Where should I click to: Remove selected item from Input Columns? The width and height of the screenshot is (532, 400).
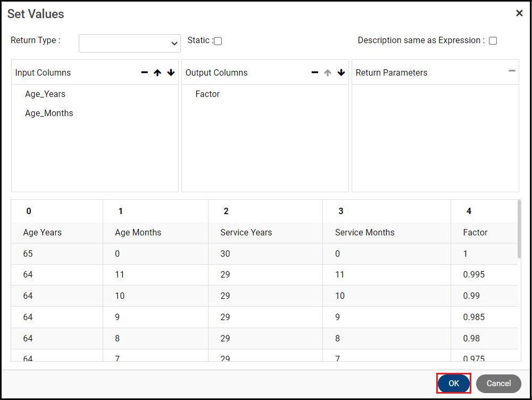pos(144,73)
